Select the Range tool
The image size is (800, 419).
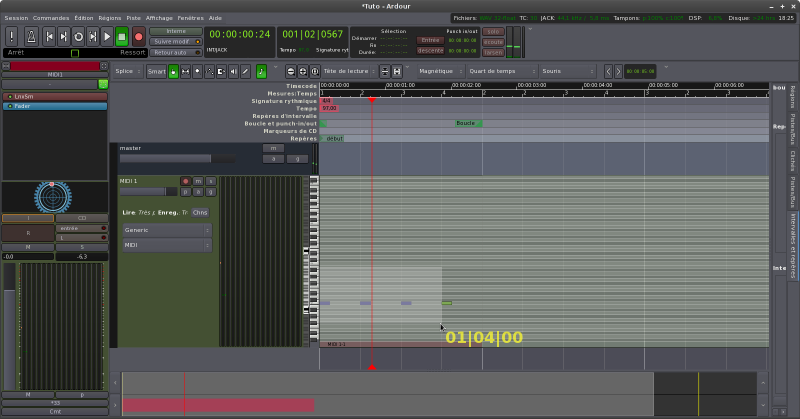tap(185, 71)
